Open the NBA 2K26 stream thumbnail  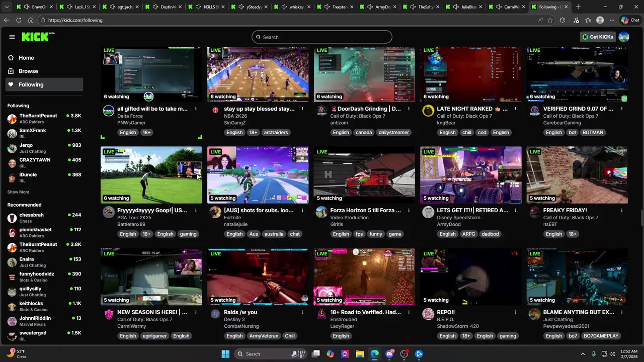(258, 74)
